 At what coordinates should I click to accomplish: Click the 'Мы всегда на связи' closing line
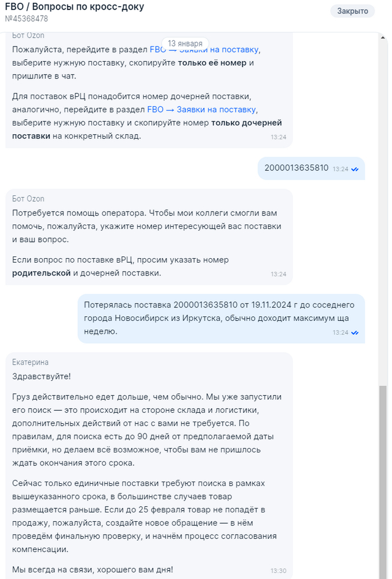pyautogui.click(x=92, y=569)
